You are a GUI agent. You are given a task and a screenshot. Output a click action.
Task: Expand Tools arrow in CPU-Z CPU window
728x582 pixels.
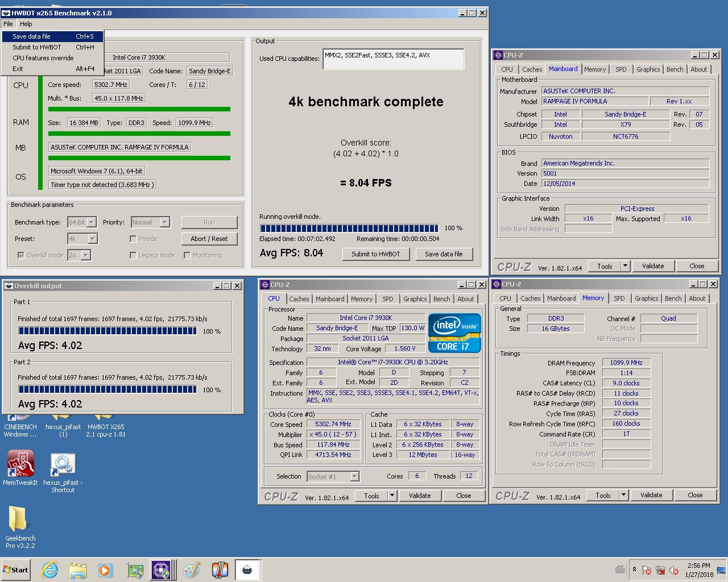(392, 496)
